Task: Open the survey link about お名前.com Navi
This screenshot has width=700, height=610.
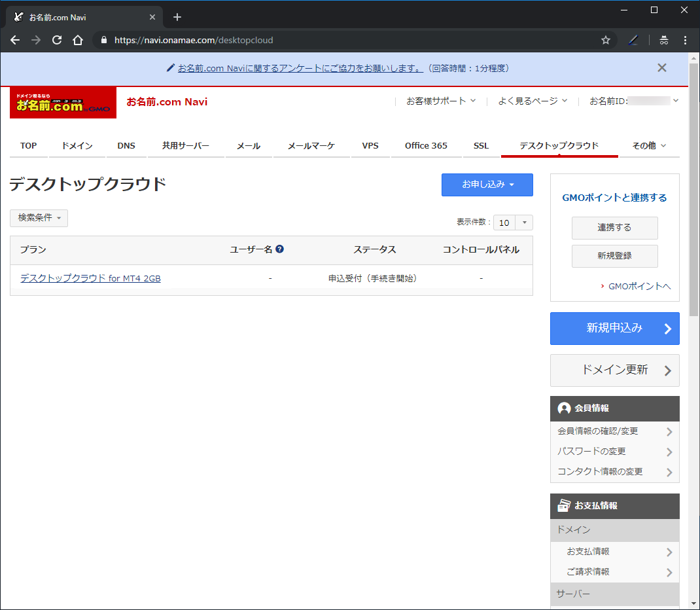Action: (300, 68)
